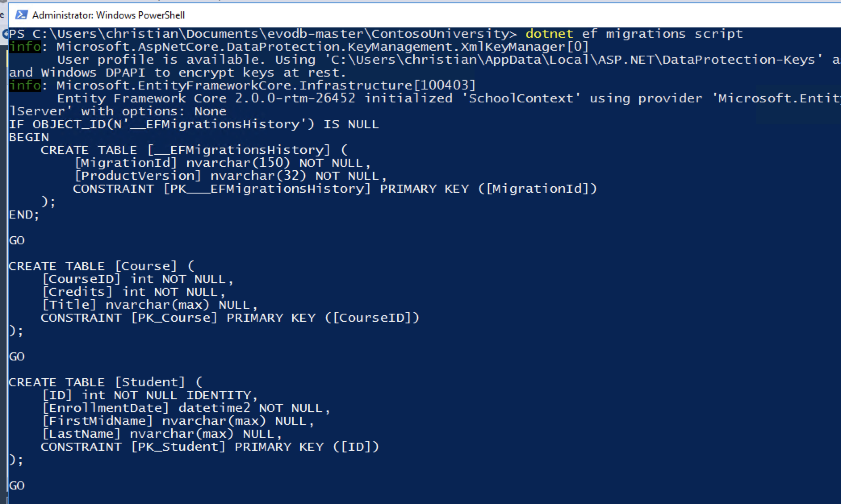
Task: Click the BEGIN keyword line
Action: pyautogui.click(x=29, y=137)
